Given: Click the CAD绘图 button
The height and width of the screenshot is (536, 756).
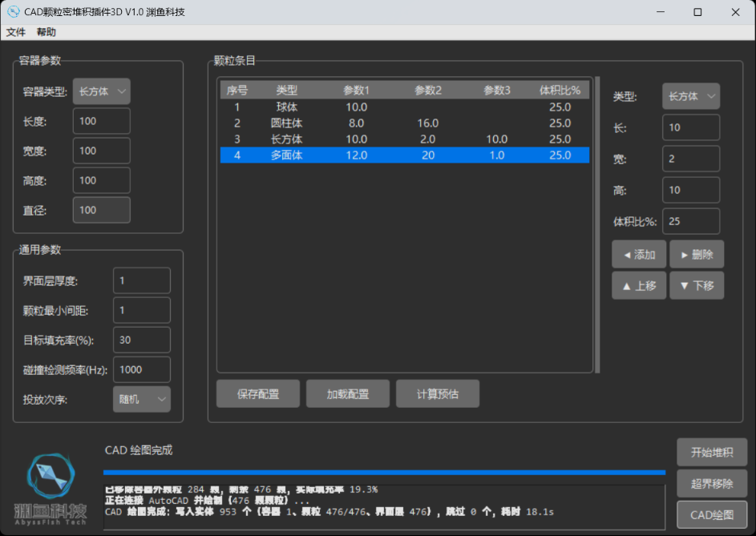Looking at the screenshot, I should pos(712,515).
